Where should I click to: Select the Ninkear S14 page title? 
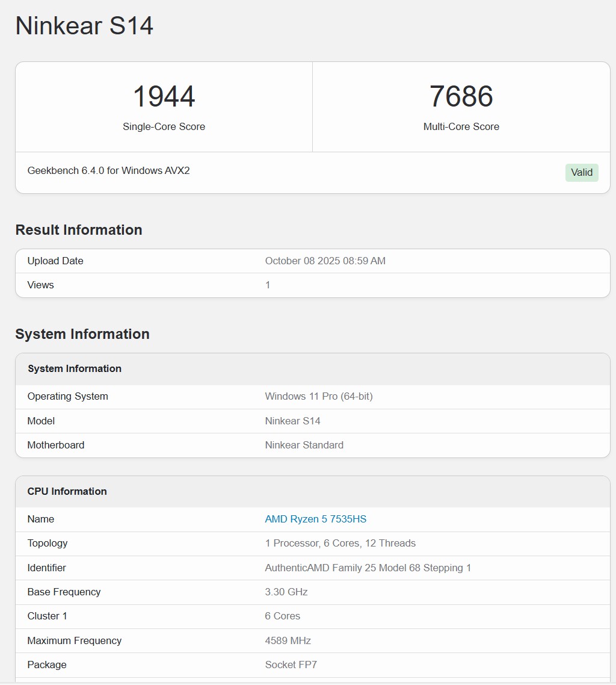[84, 26]
